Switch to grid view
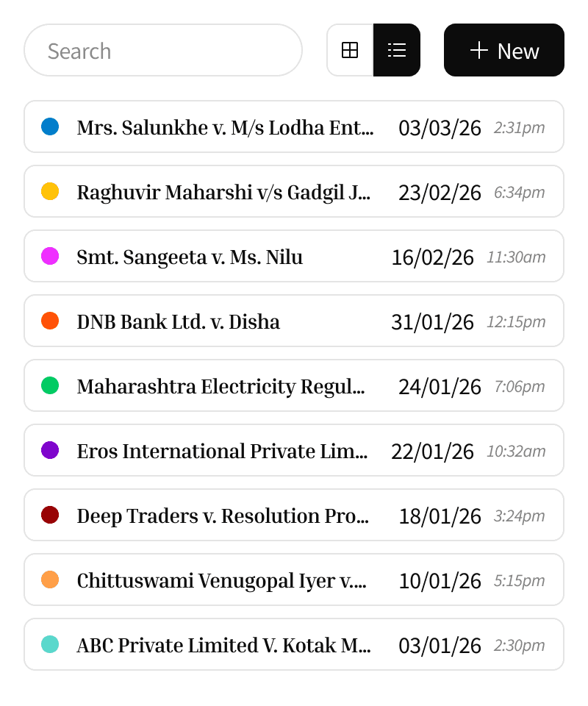This screenshot has height=706, width=588. tap(350, 50)
